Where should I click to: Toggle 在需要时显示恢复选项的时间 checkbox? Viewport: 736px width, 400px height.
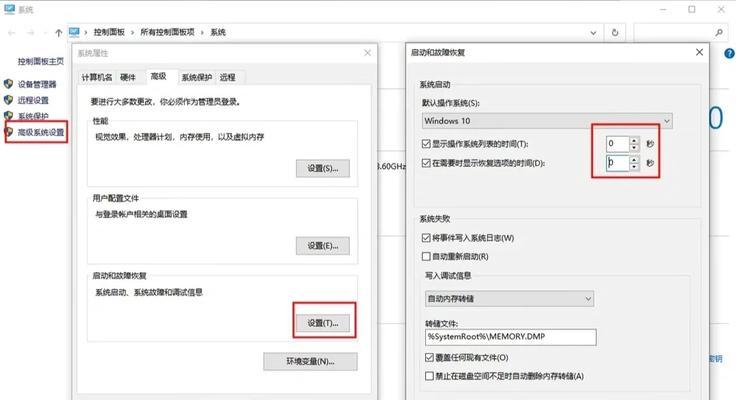pos(426,163)
